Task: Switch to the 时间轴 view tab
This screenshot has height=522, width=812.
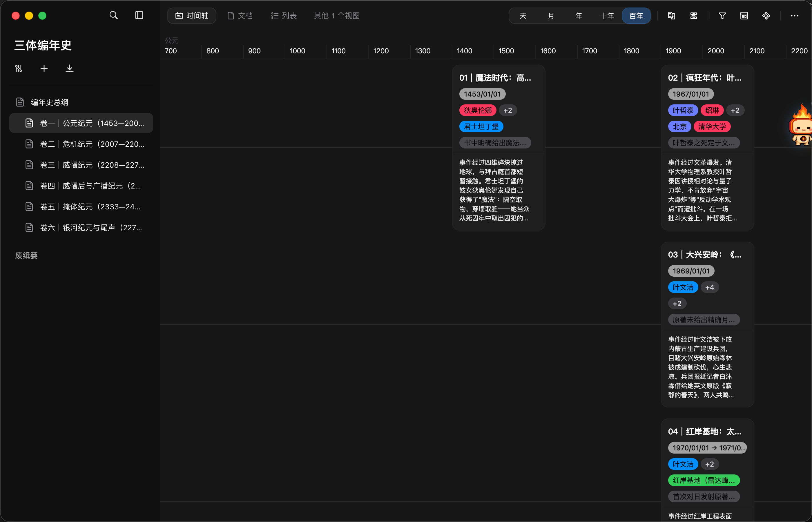Action: (x=192, y=16)
